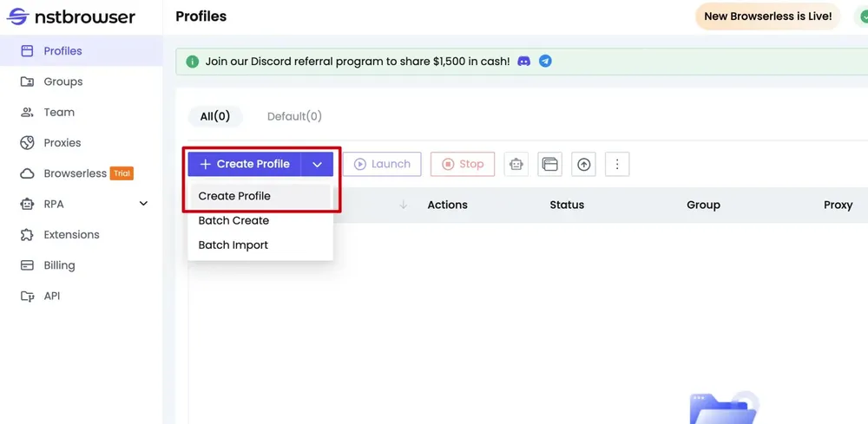Click the Telegram icon in the banner
Image resolution: width=868 pixels, height=424 pixels.
(x=545, y=62)
